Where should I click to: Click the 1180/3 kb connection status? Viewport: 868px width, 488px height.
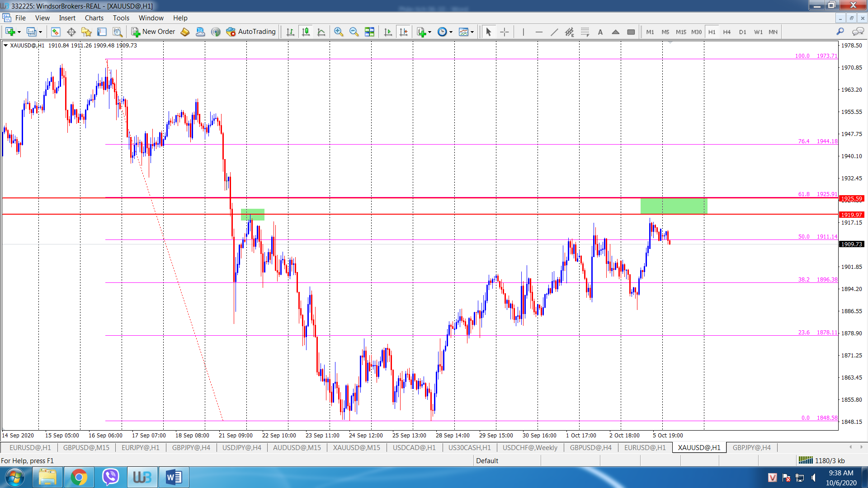tap(822, 460)
